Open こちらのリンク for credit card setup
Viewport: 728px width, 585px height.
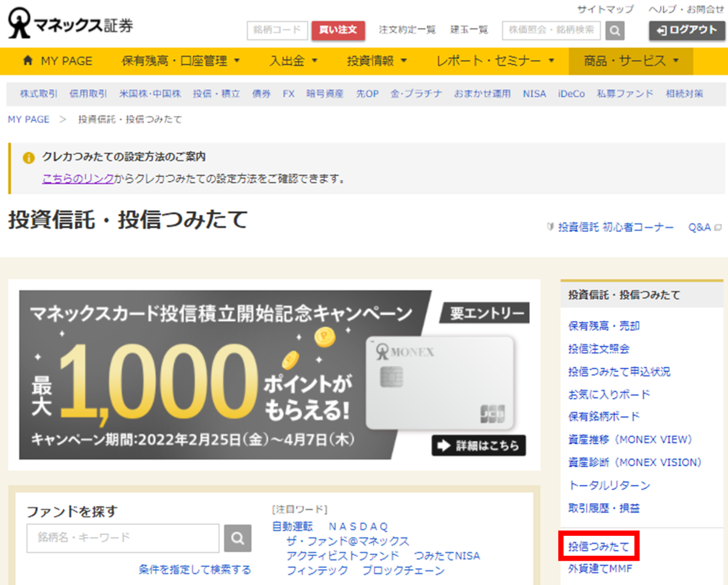click(78, 178)
